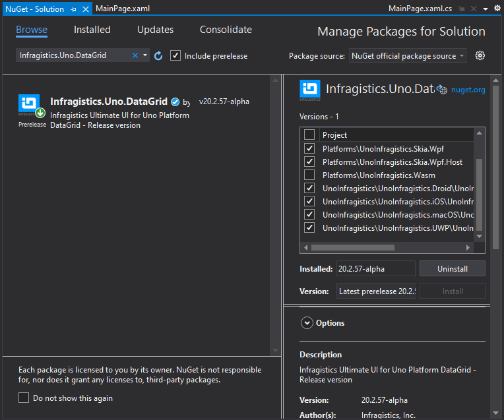
Task: Check Platforms\UnoInfragistics.Wasm project
Action: pos(309,175)
